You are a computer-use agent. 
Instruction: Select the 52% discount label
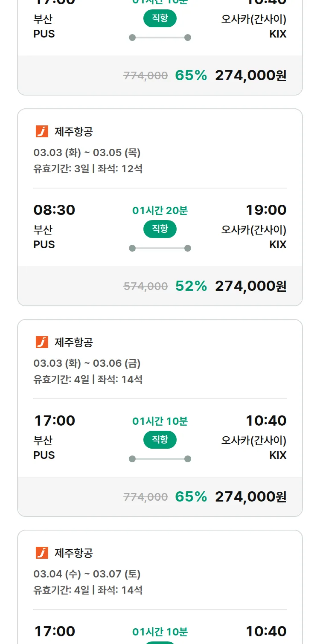pyautogui.click(x=191, y=286)
